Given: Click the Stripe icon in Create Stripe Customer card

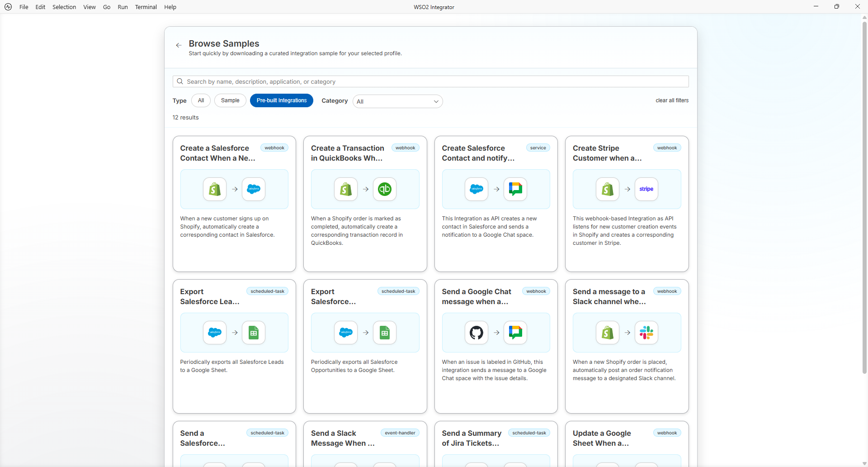Looking at the screenshot, I should pyautogui.click(x=646, y=189).
